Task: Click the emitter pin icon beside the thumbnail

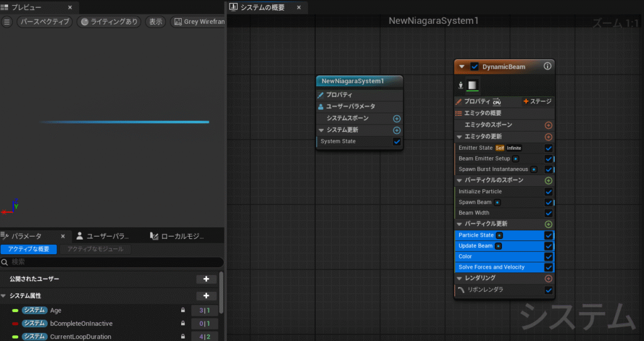Action: [461, 85]
